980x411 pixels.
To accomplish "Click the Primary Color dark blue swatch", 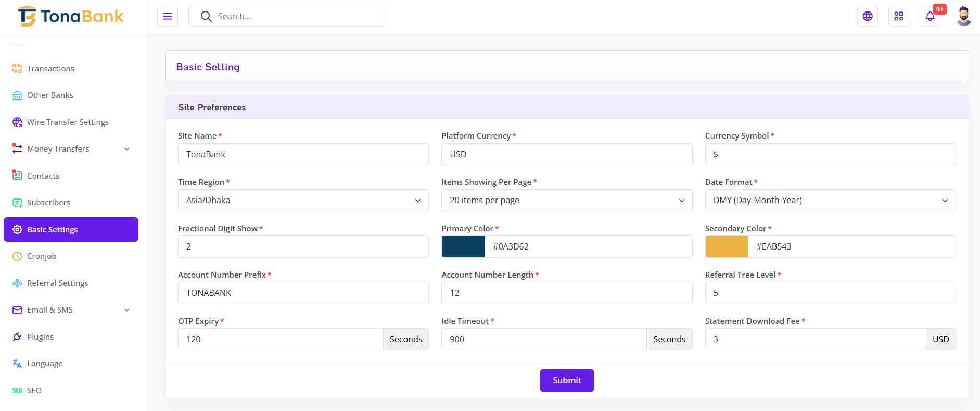I will [x=463, y=247].
